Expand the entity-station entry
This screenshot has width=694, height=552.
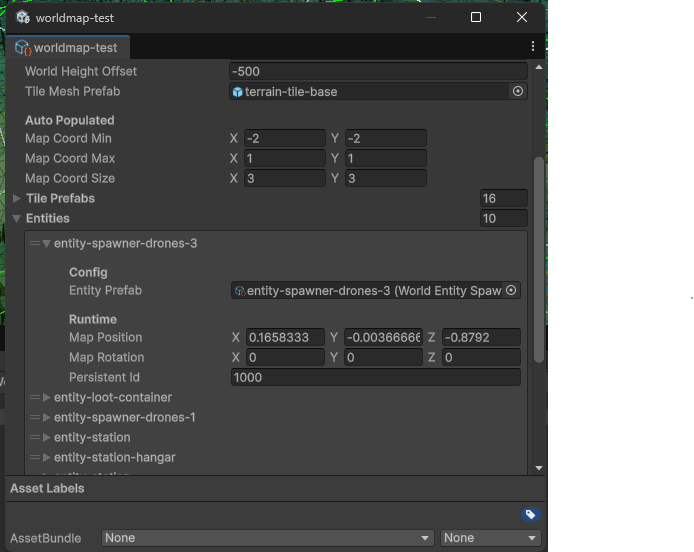[x=46, y=437]
